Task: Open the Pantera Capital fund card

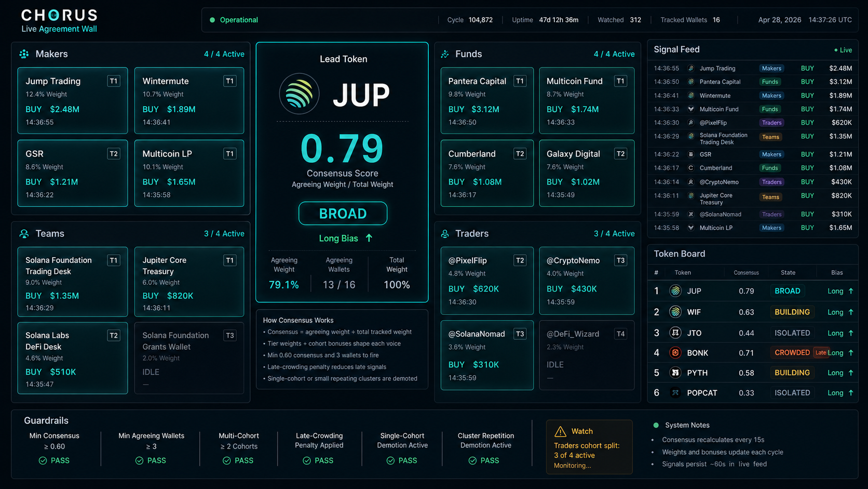Action: (487, 101)
